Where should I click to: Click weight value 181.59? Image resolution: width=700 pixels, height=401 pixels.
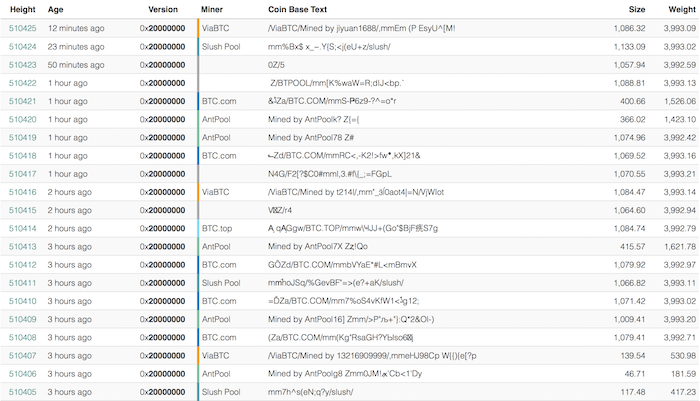683,374
